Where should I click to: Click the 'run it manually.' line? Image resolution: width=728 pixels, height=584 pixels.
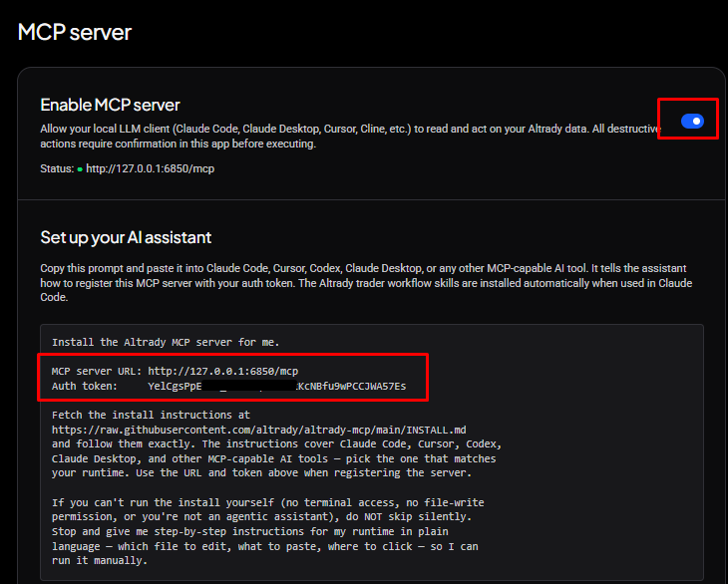click(x=100, y=560)
